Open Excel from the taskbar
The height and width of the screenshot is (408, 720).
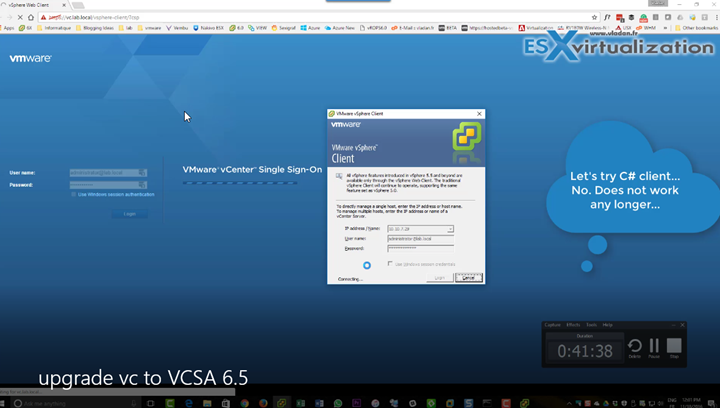[300, 403]
